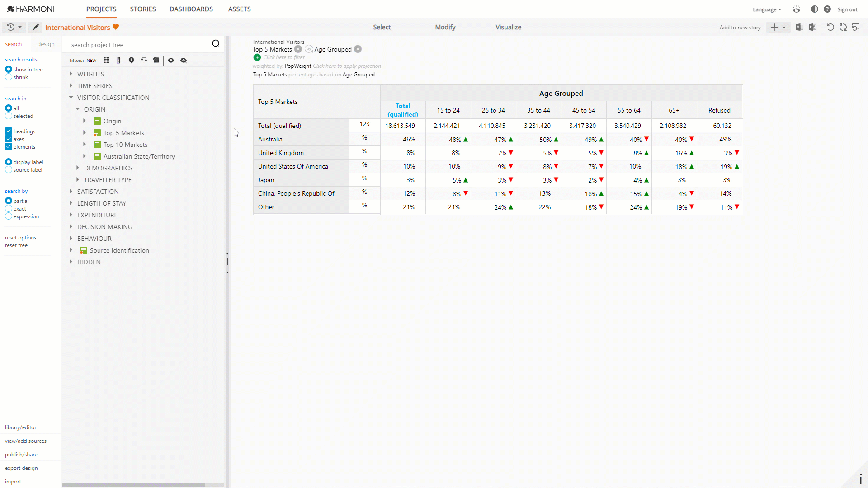This screenshot has height=488, width=868.
Task: Open dropdown arrow beside history icon
Action: click(x=20, y=27)
